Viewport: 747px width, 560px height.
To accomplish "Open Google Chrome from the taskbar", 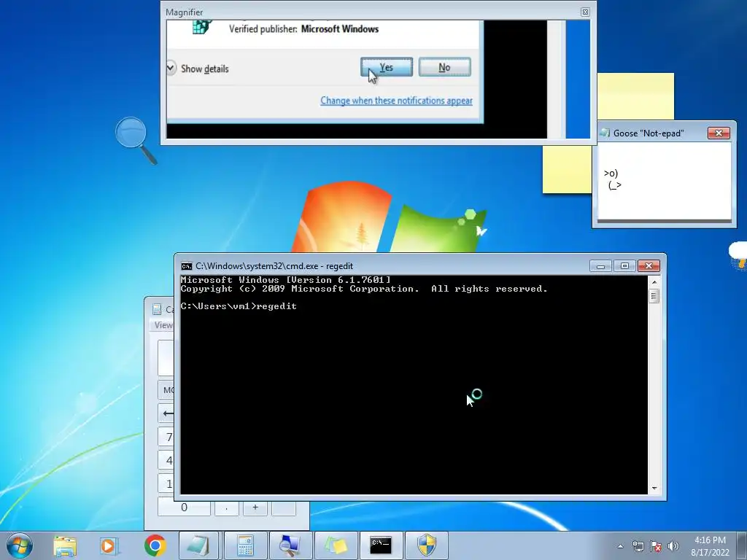I will pyautogui.click(x=155, y=545).
